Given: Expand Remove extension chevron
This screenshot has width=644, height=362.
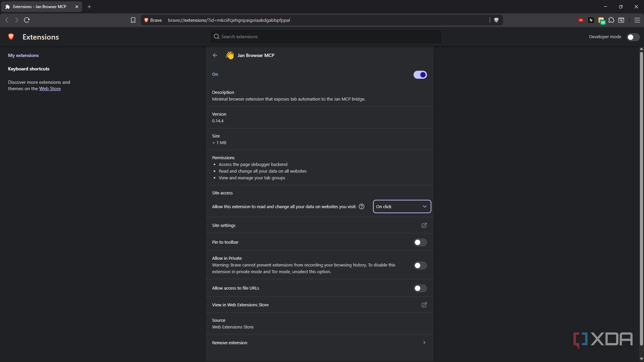Looking at the screenshot, I should pyautogui.click(x=424, y=343).
